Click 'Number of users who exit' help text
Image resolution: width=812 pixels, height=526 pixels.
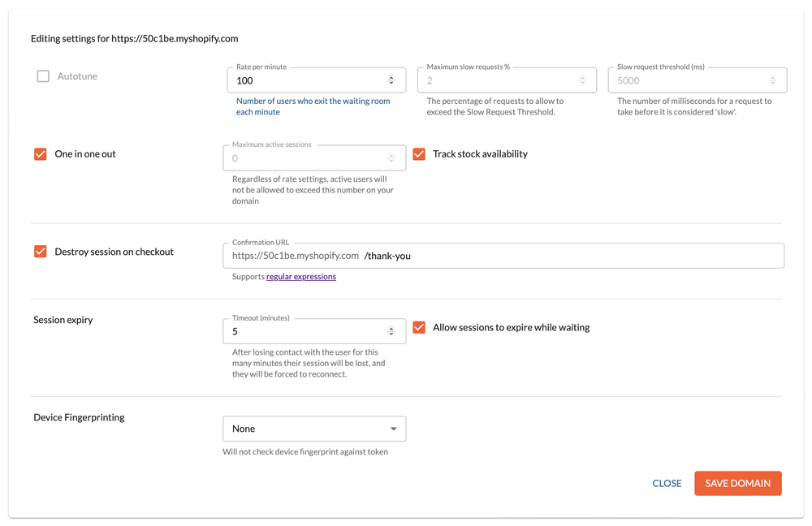coord(313,106)
